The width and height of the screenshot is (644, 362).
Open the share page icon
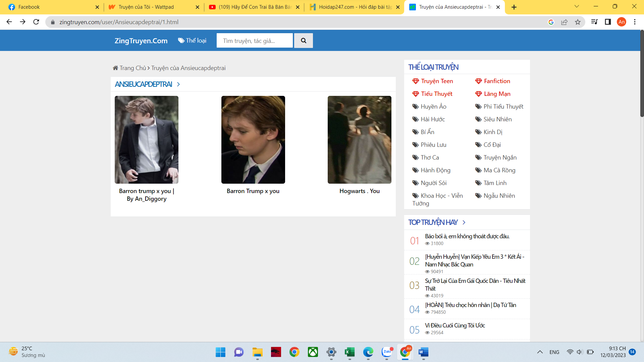[564, 22]
